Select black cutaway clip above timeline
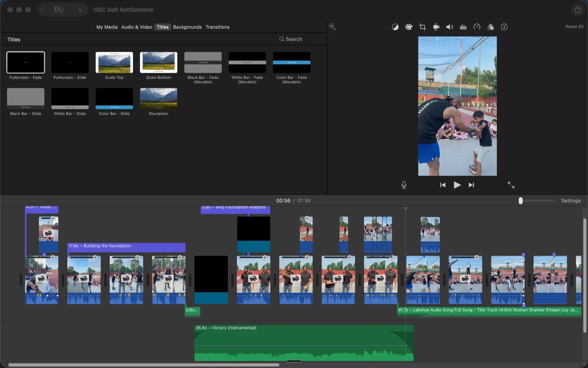This screenshot has width=588, height=368. pos(253,234)
